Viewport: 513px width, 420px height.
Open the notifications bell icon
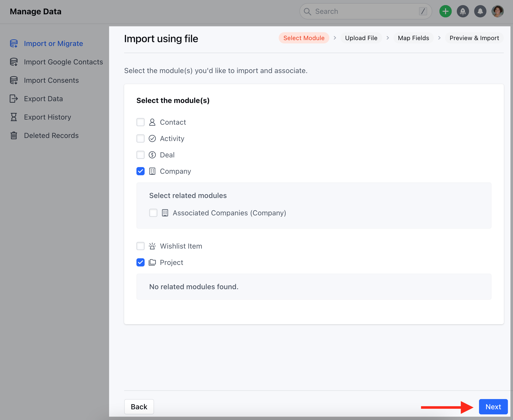(480, 11)
